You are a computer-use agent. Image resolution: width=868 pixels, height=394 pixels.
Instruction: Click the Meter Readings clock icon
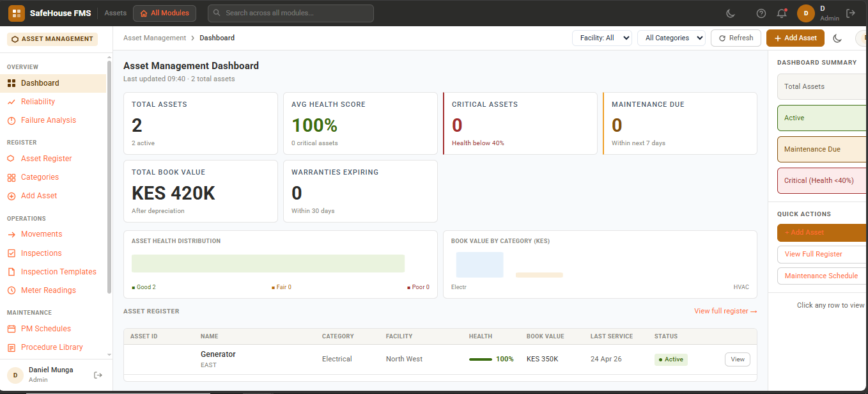[x=12, y=290]
